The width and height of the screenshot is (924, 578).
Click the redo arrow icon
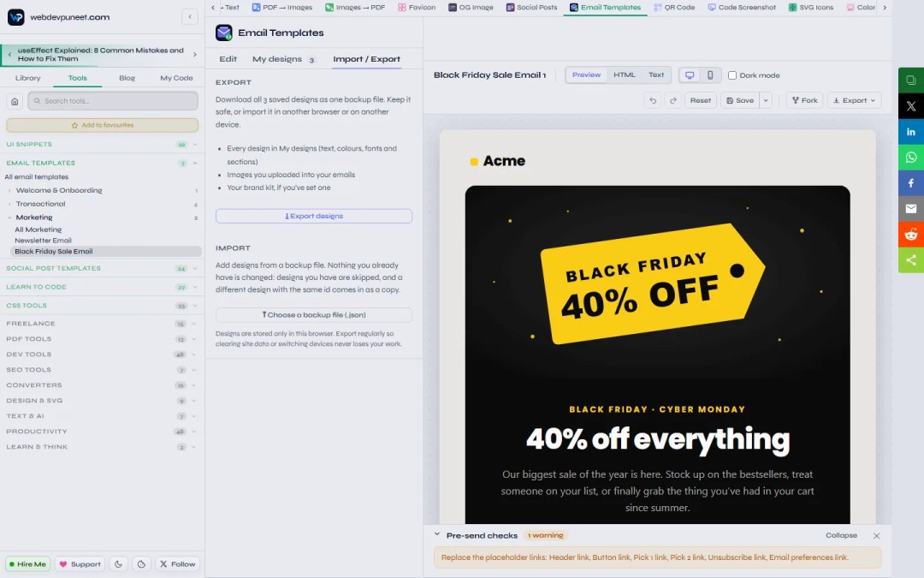click(x=673, y=100)
